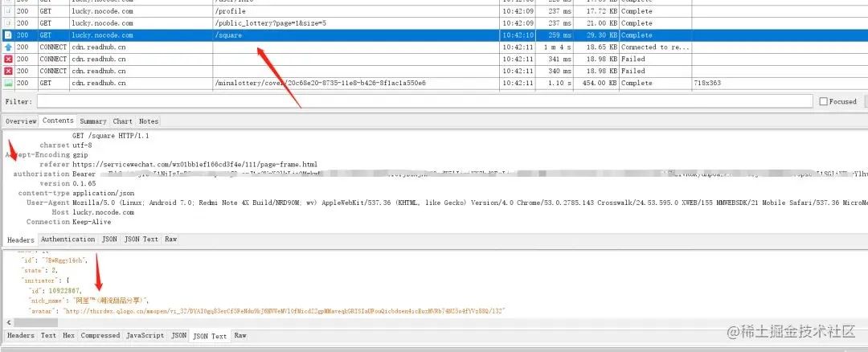Screen dimensions: 868x352
Task: Click the icon beside the /public_lottery request
Action: pyautogui.click(x=8, y=23)
